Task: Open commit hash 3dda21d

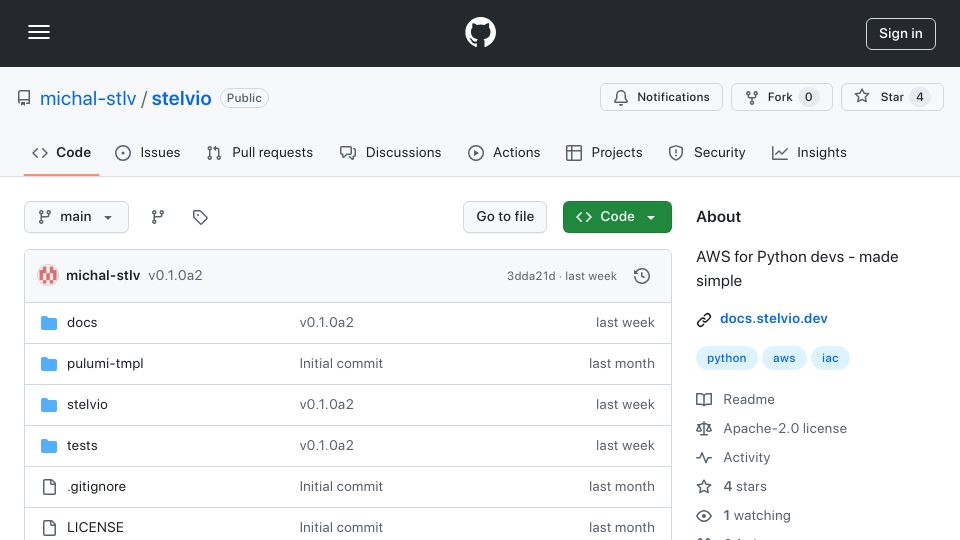Action: (x=531, y=276)
